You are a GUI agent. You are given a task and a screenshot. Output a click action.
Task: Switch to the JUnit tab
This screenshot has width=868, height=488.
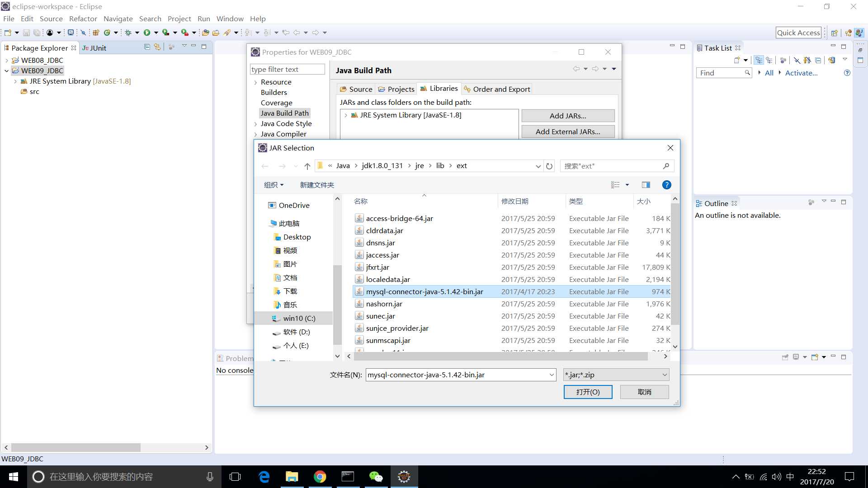94,48
